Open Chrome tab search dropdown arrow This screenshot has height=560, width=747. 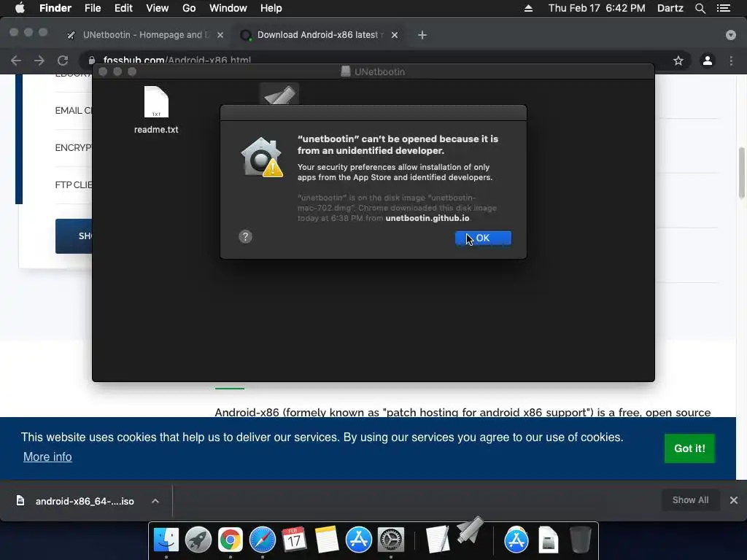pyautogui.click(x=731, y=35)
